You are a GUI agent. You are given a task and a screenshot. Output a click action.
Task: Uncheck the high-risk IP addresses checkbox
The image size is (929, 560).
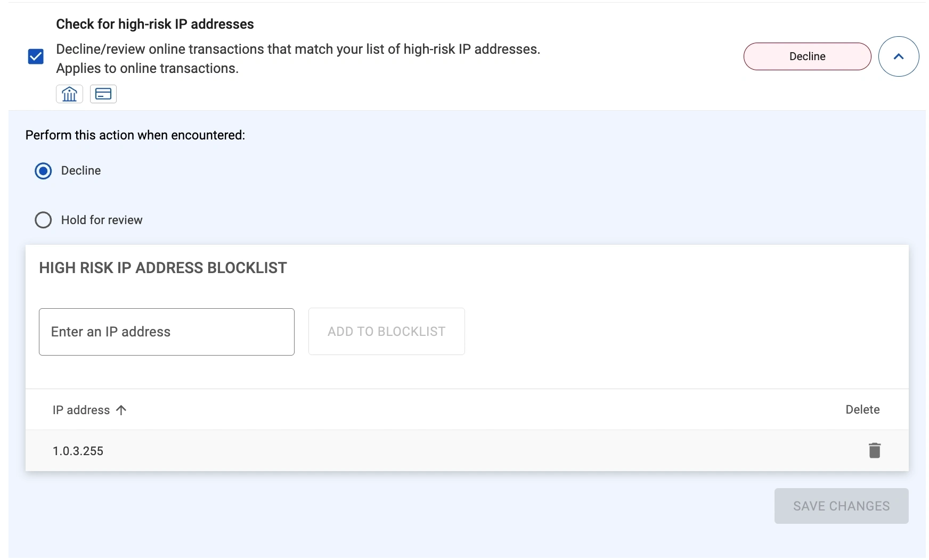pos(36,56)
